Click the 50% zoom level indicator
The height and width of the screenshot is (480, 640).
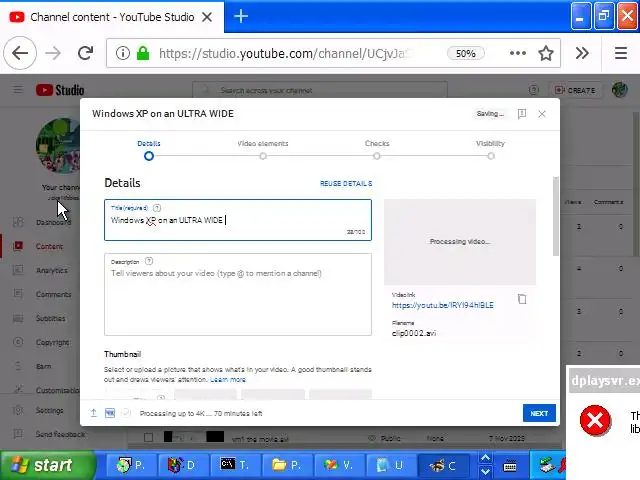pos(466,53)
